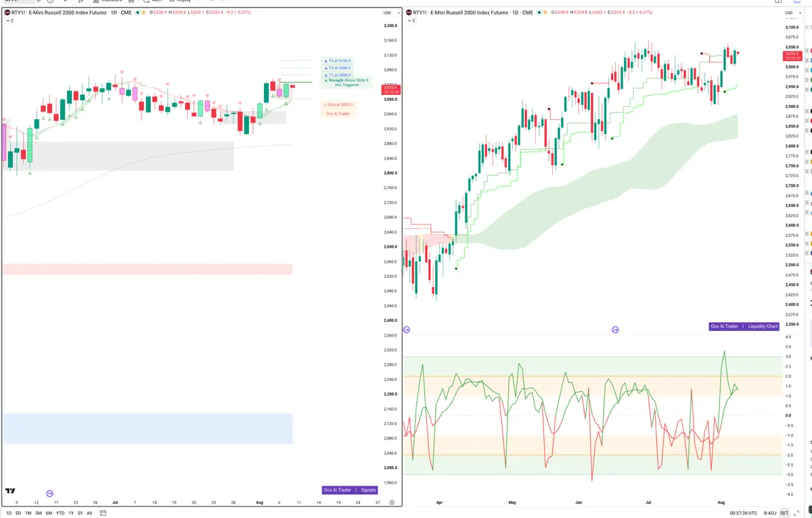Viewport: 812px width, 518px height.
Task: Click 'Jun' on the right chart time axis
Action: point(579,502)
